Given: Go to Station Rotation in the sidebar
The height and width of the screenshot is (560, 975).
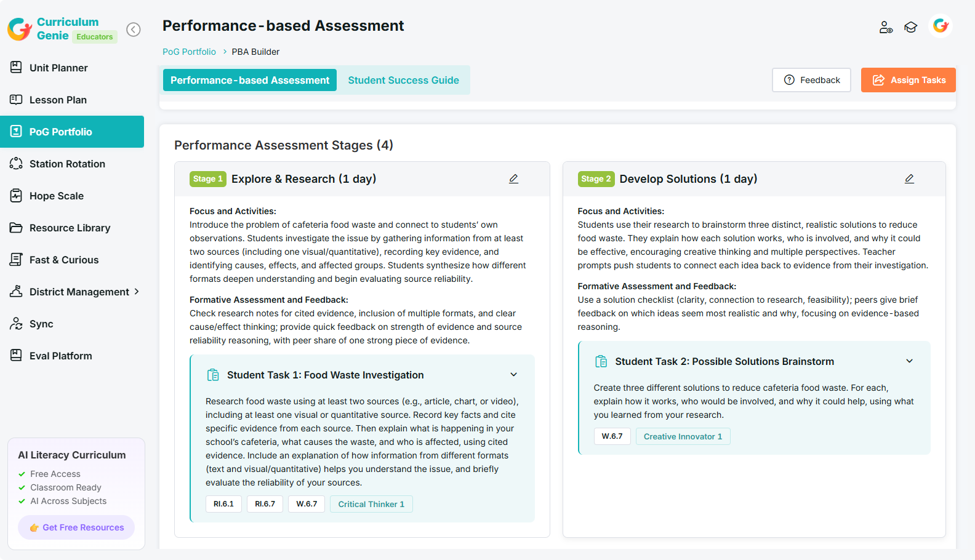Looking at the screenshot, I should [72, 164].
